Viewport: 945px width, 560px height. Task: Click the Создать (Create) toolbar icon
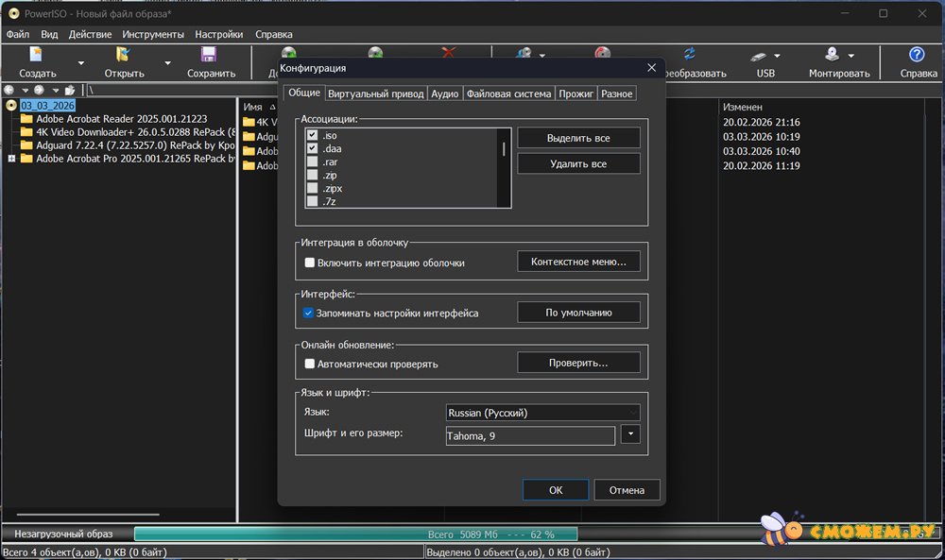[x=37, y=56]
